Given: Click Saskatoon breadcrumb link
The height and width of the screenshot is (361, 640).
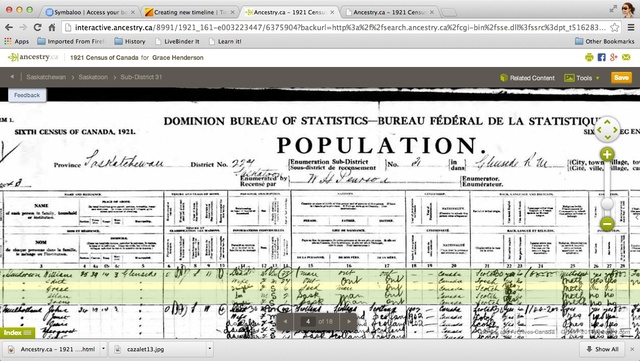Looking at the screenshot, I should [93, 77].
